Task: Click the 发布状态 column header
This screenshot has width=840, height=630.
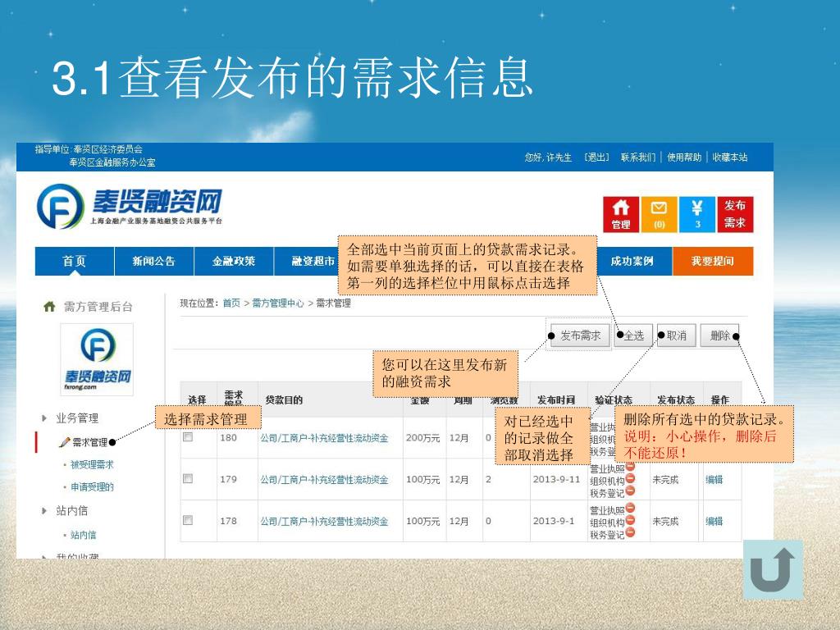Action: 676,399
